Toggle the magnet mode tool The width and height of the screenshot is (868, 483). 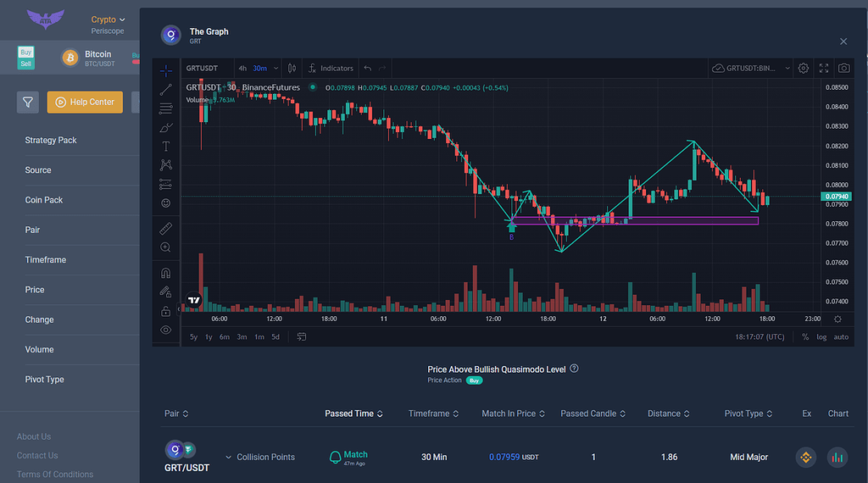(165, 273)
